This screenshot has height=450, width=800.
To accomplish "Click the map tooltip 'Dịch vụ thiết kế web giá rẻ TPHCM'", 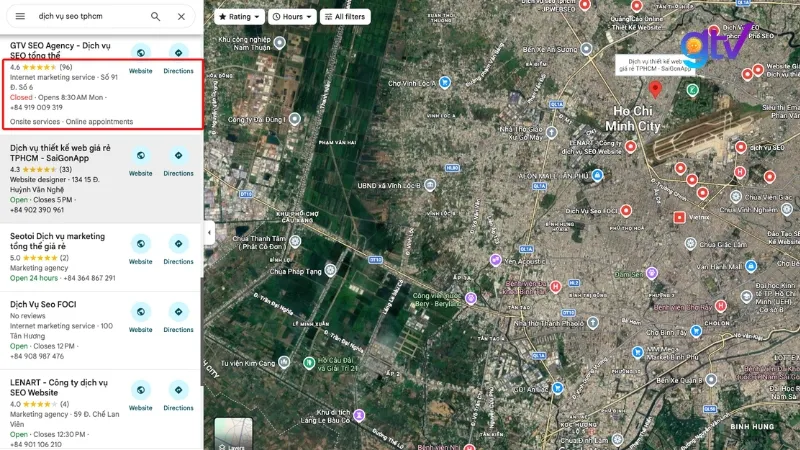I will pyautogui.click(x=654, y=65).
